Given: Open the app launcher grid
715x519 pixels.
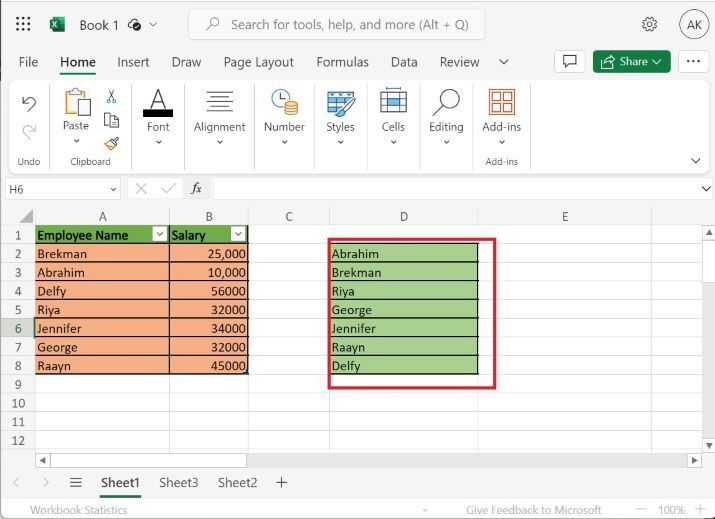Looking at the screenshot, I should pyautogui.click(x=23, y=24).
